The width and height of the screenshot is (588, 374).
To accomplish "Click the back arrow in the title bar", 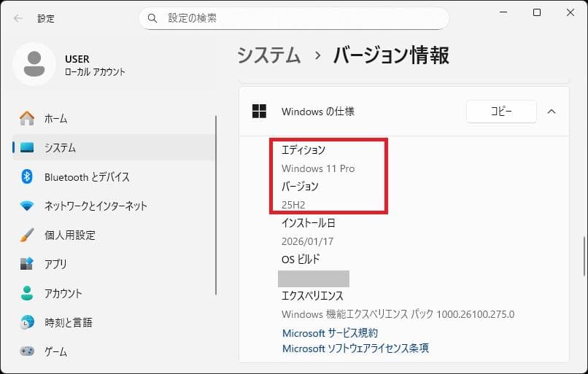I will click(18, 18).
